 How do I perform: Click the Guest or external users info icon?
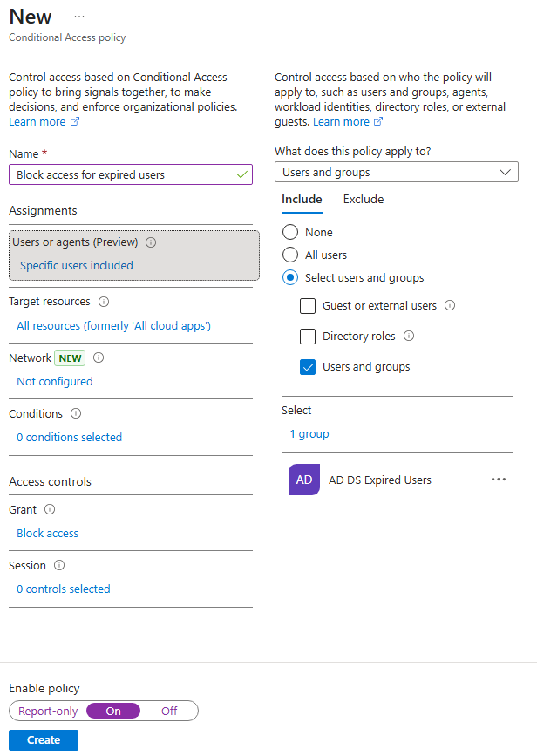[450, 306]
